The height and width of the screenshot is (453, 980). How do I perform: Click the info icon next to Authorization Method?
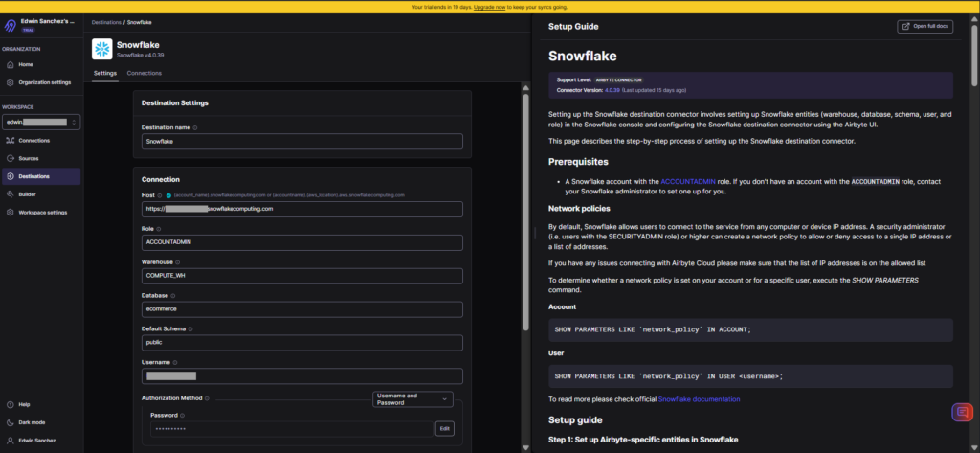(207, 398)
